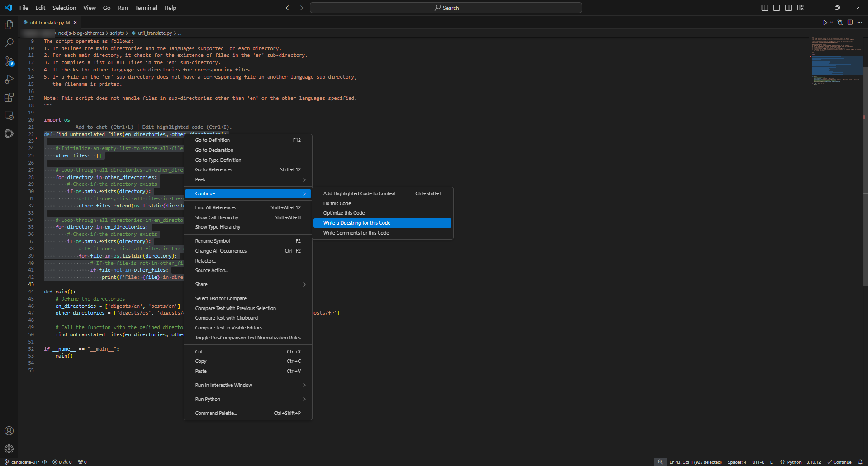Click the Go Forward arrow
868x466 pixels.
(x=300, y=8)
